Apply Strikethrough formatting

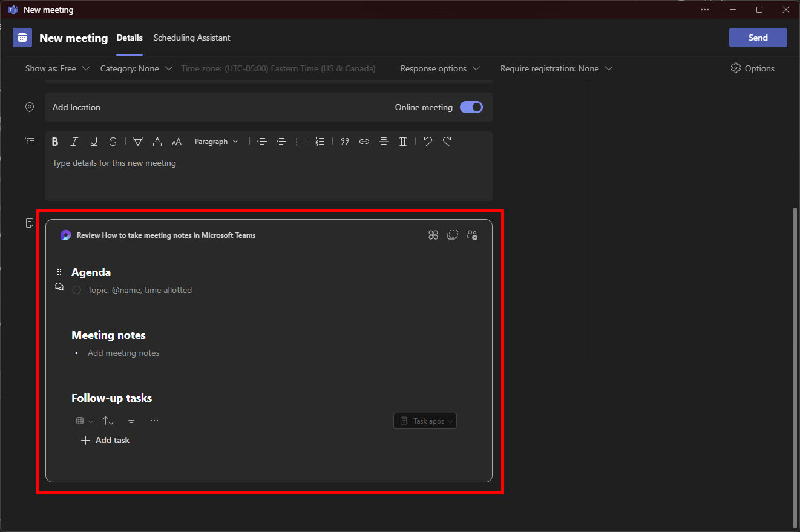pos(113,142)
